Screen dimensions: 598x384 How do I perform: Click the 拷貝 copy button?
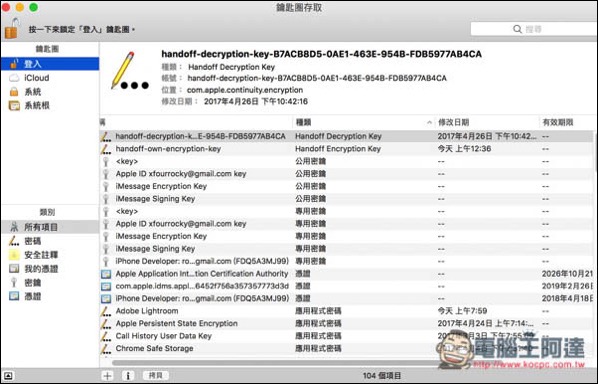click(x=156, y=376)
